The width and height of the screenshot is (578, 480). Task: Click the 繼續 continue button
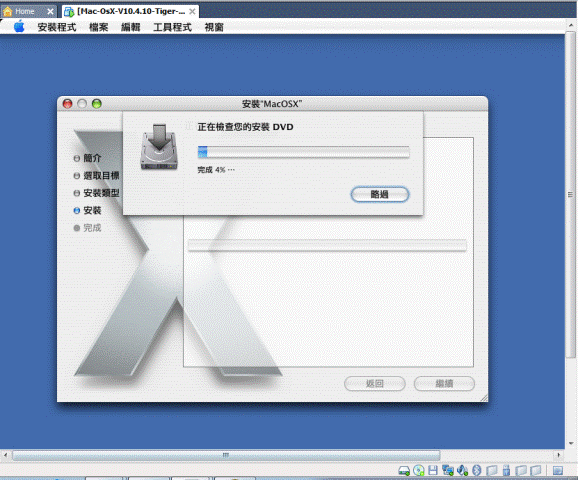click(x=444, y=383)
